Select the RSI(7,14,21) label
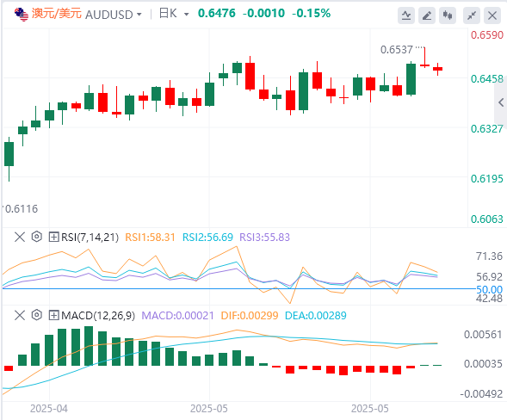This screenshot has width=507, height=420. [x=90, y=238]
